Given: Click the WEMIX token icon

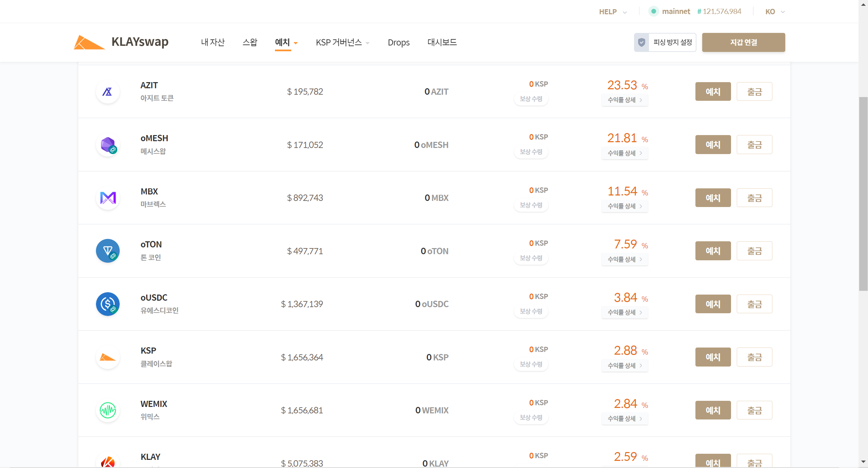Looking at the screenshot, I should tap(107, 410).
